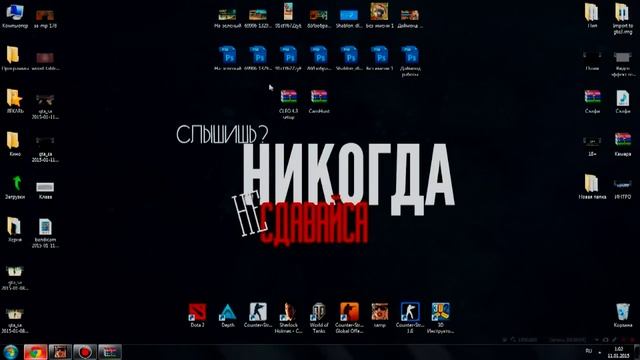Image resolution: width=640 pixels, height=360 pixels.
Task: Open the 18+ desktop item
Action: [x=592, y=146]
